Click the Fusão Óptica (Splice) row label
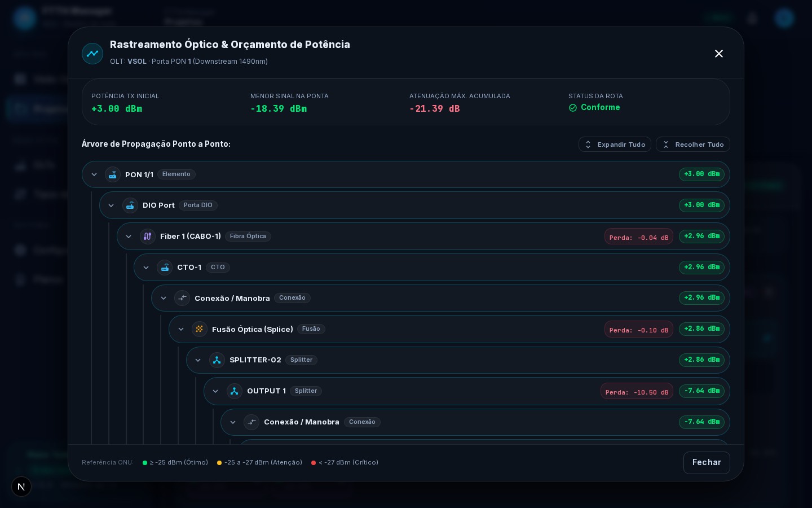 tap(253, 329)
